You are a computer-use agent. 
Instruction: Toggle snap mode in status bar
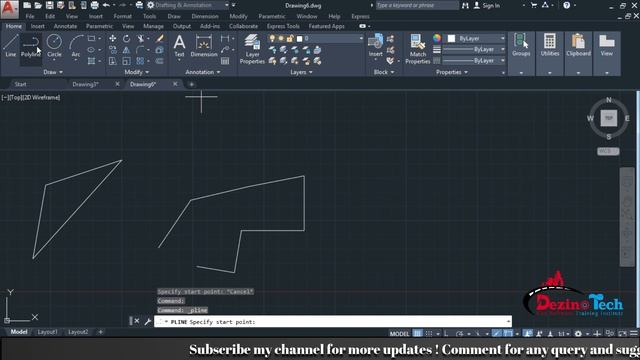429,333
